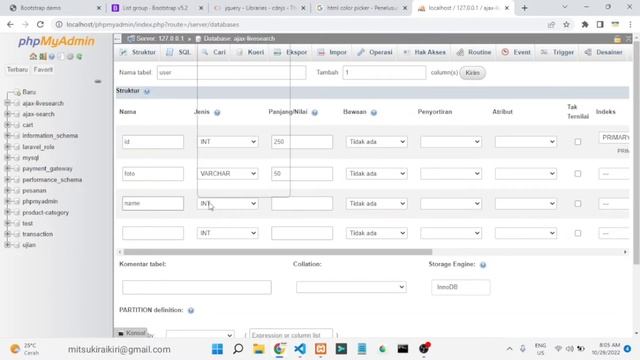Screen dimensions: 640x360
Task: Open the Konsol console panel
Action: click(131, 333)
